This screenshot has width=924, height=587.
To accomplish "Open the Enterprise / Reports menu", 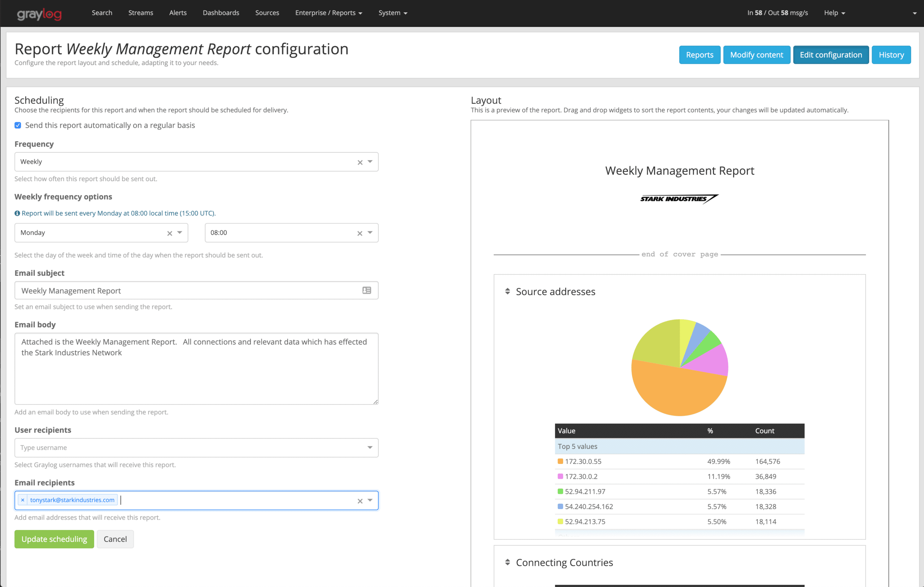I will [328, 13].
